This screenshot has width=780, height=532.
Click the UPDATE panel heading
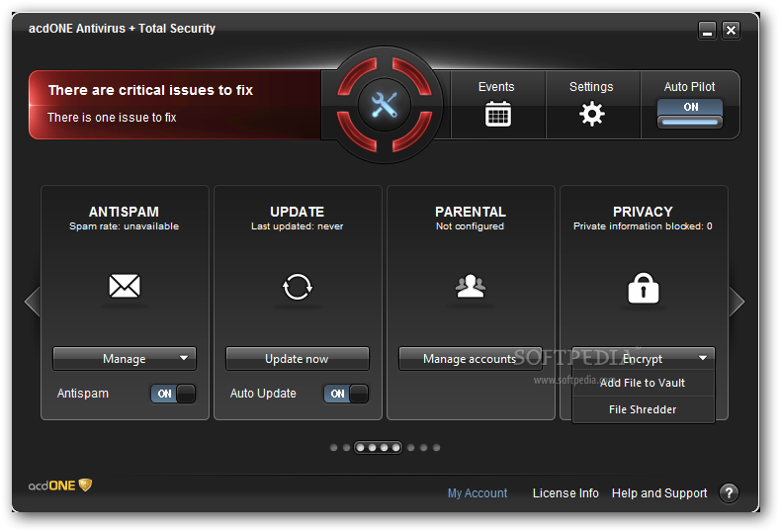pos(297,212)
